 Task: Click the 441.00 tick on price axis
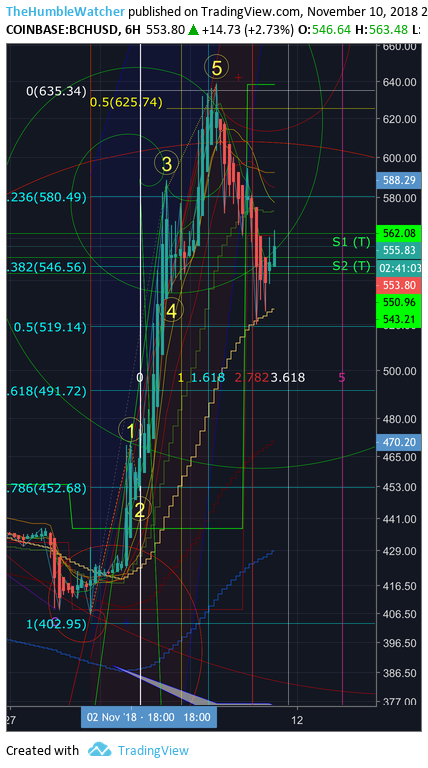point(400,519)
